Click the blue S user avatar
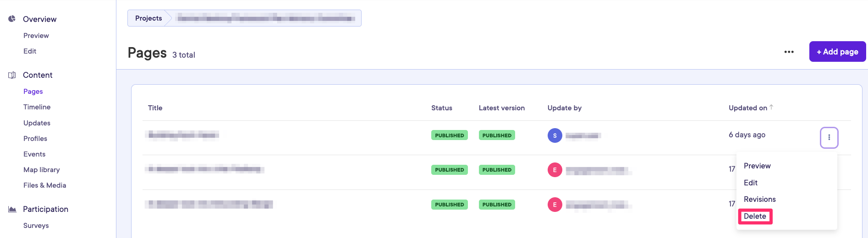Viewport: 868px width, 238px height. (555, 135)
